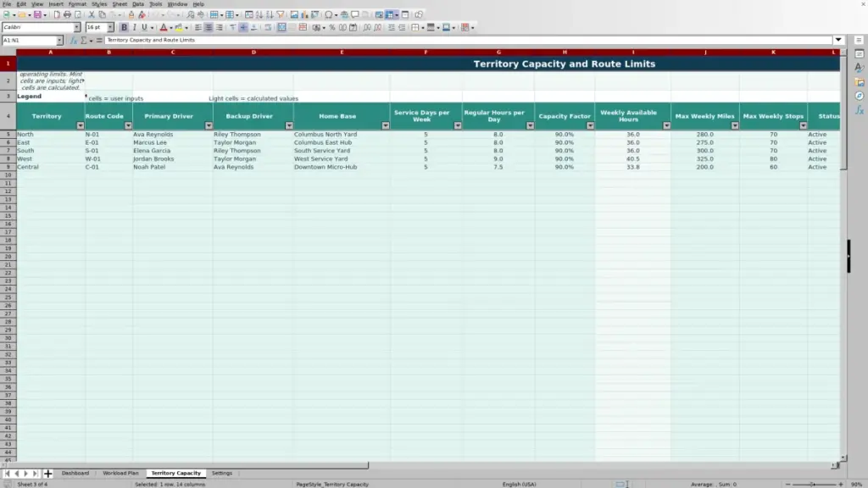Click the zoom in plus button

(840, 484)
